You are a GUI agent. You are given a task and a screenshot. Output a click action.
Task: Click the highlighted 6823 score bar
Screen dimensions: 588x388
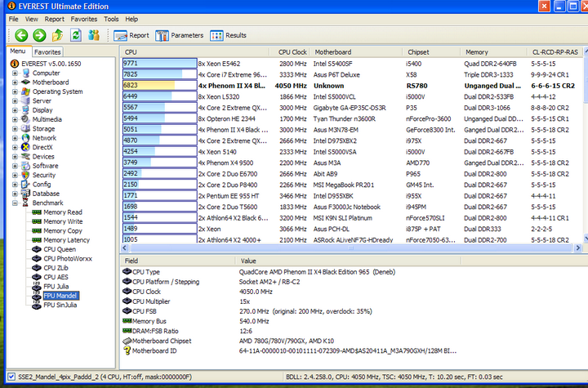[x=160, y=86]
